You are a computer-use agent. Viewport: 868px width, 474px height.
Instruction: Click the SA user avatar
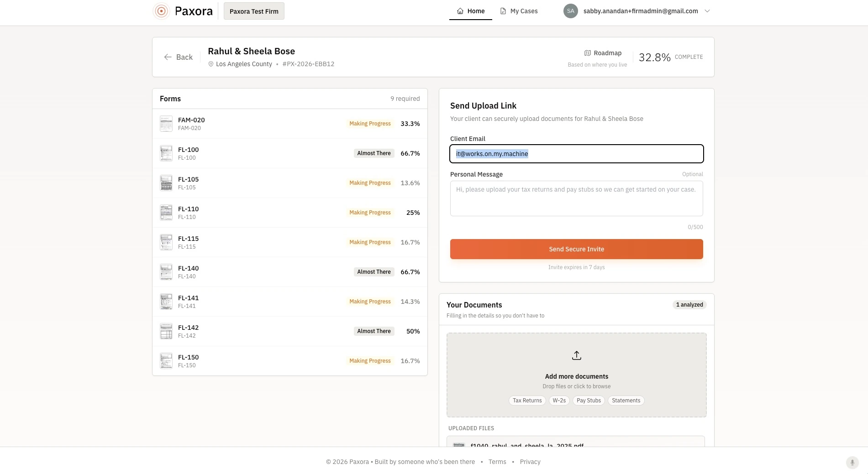[x=571, y=11]
